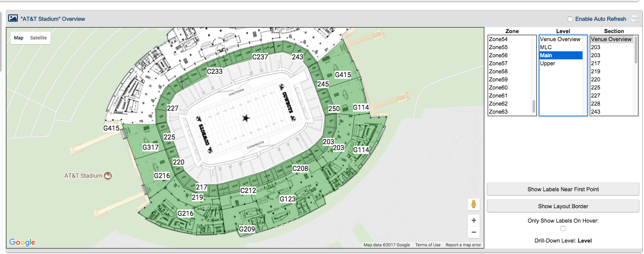Click the Street View pegman icon
This screenshot has height=254, width=644.
pos(473,204)
